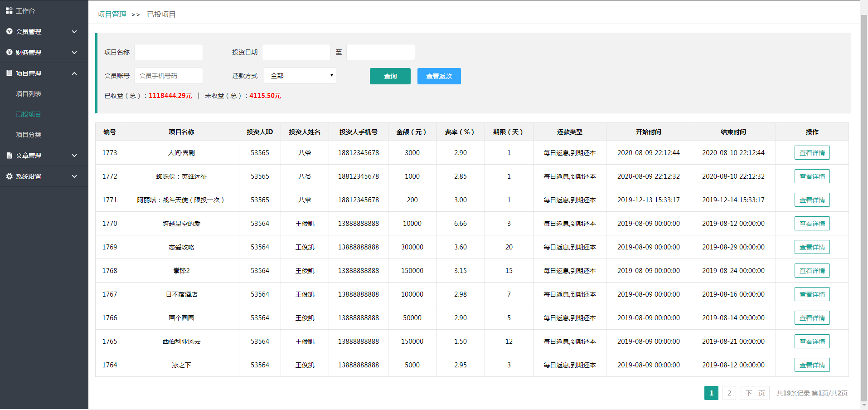The width and height of the screenshot is (868, 410).
Task: View details for project 1772 蜘蛛侠
Action: click(x=812, y=176)
